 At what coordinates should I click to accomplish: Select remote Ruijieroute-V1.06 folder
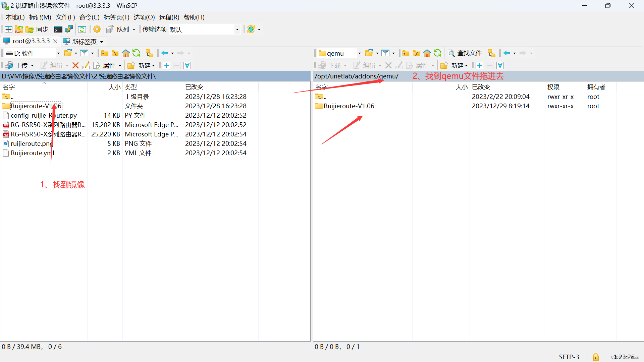[349, 106]
